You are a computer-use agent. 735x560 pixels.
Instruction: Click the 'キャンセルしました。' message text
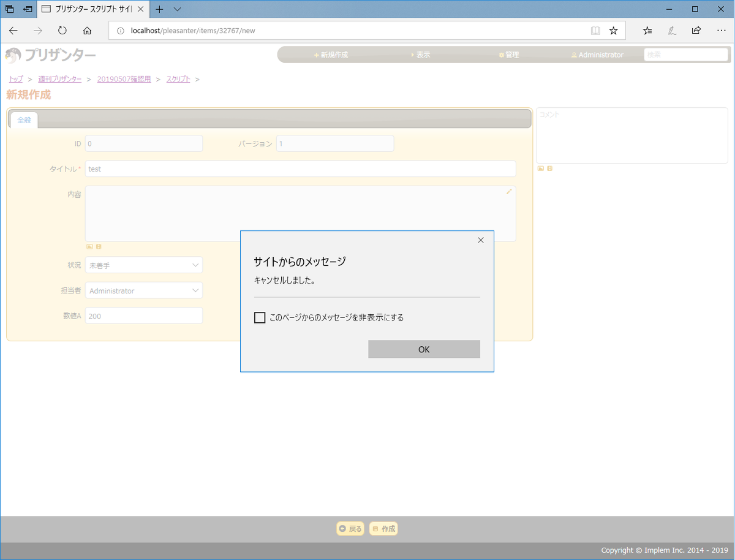[x=285, y=281]
